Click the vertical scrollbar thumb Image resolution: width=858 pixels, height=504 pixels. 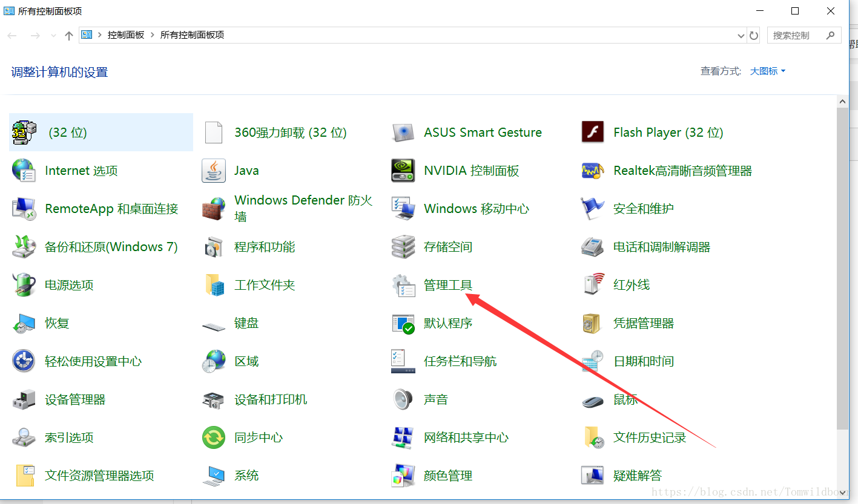tap(842, 269)
